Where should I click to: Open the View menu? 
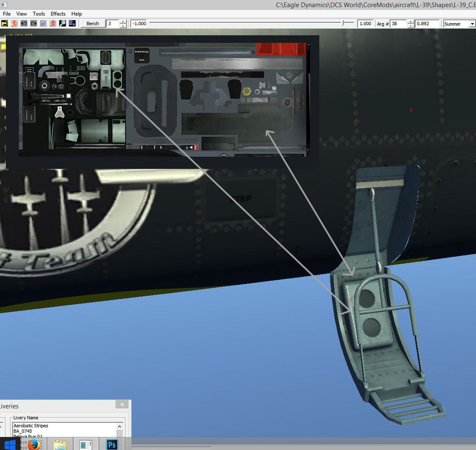pos(22,14)
